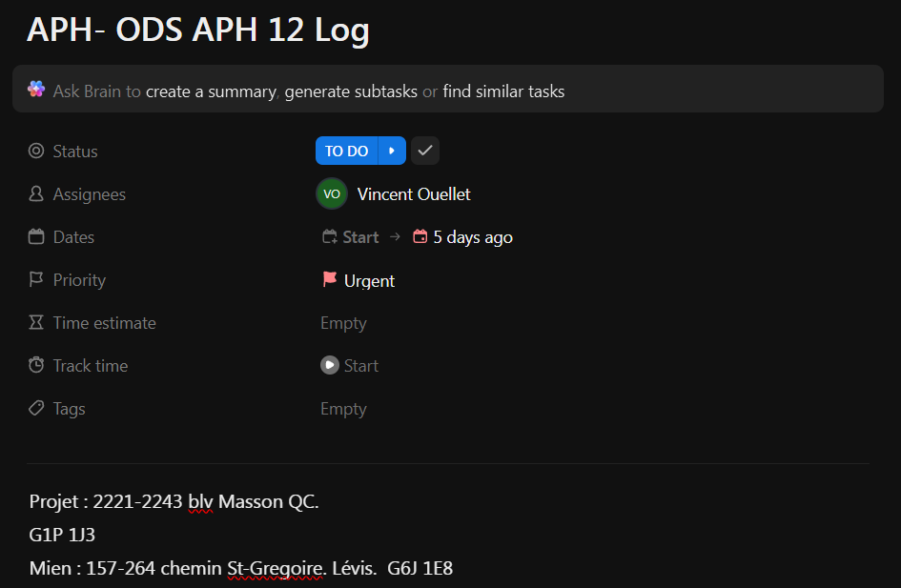Click the red due date calendar icon
901x588 pixels.
point(420,237)
